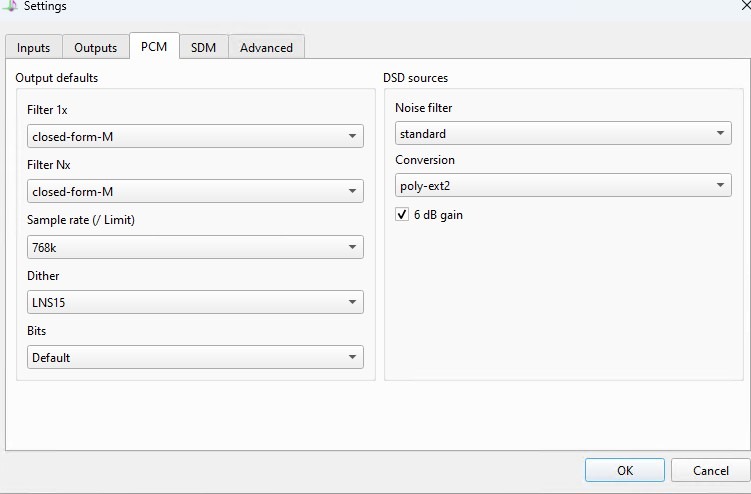Screen dimensions: 751x494
Task: Select the PCM tab
Action: coord(154,46)
